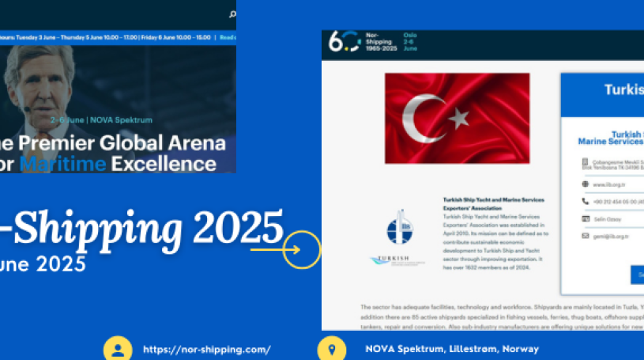Click the 'Oslo 2-6 June' header text

click(410, 42)
